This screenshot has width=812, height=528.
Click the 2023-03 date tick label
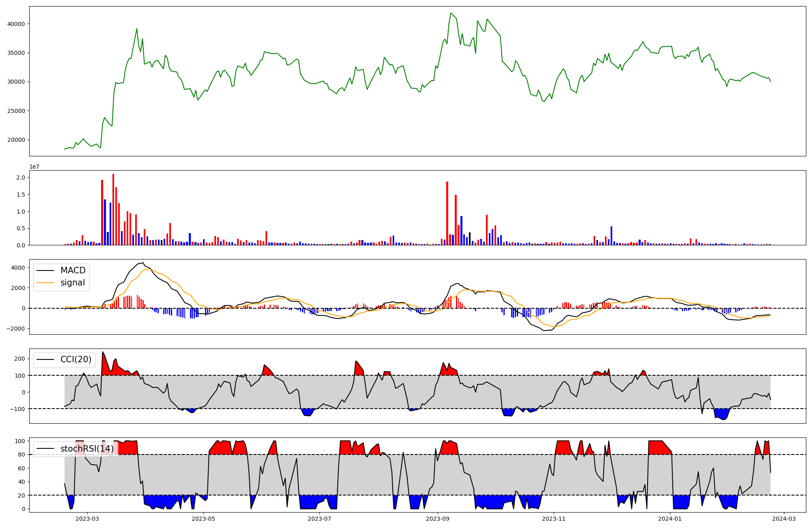pos(87,519)
